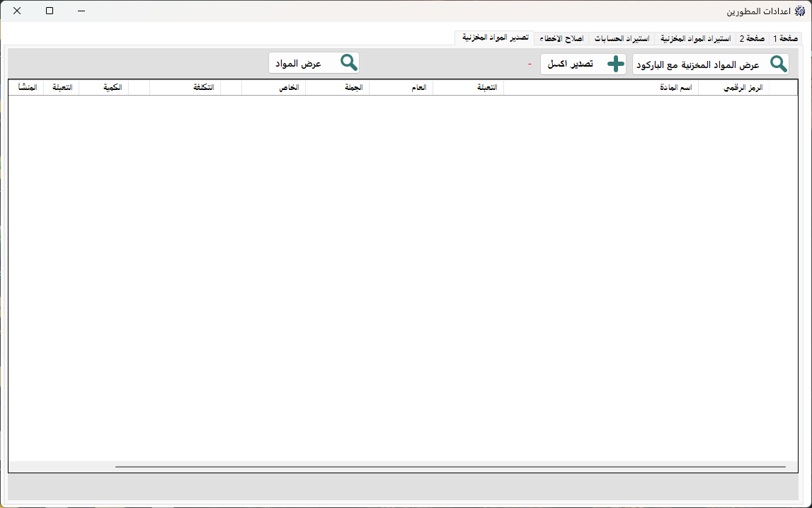812x508 pixels.
Task: Click المنشأ column header
Action: pos(26,88)
